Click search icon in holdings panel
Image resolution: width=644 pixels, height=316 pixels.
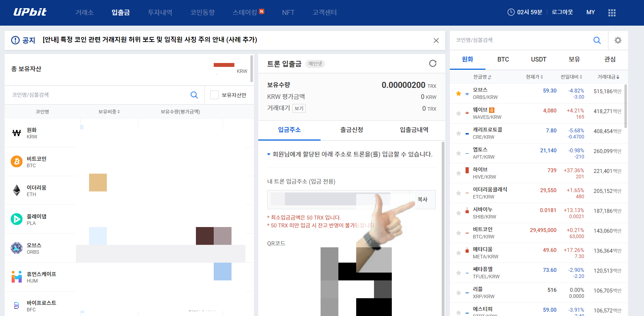[194, 95]
